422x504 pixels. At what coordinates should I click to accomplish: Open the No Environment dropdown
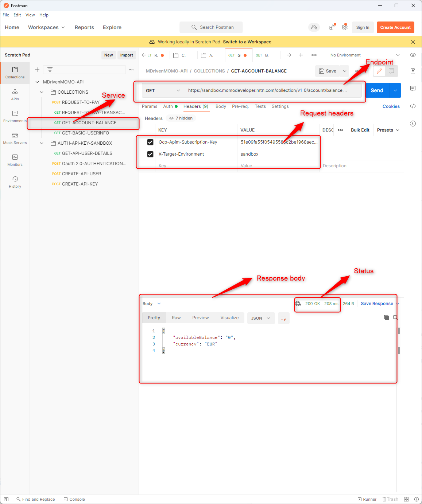pyautogui.click(x=365, y=55)
